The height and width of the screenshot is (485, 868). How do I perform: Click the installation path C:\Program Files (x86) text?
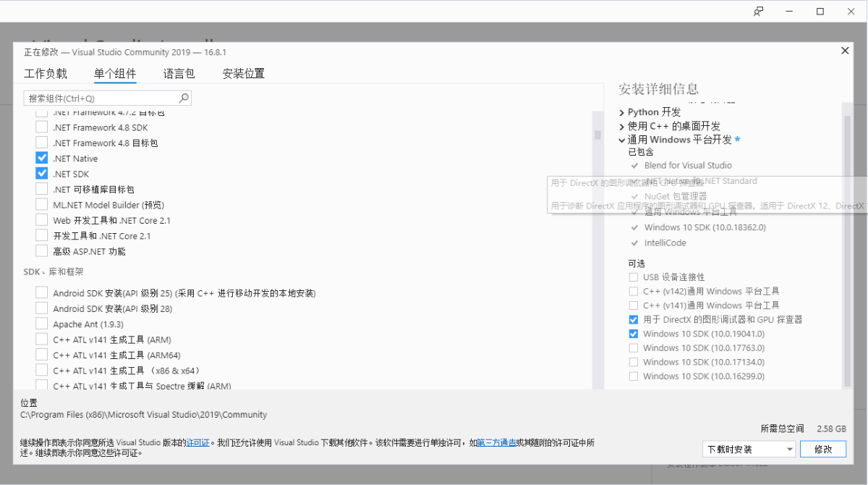click(143, 415)
